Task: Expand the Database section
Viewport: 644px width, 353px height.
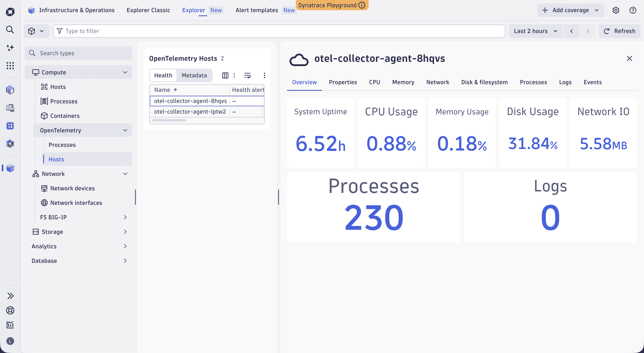Action: [x=125, y=261]
